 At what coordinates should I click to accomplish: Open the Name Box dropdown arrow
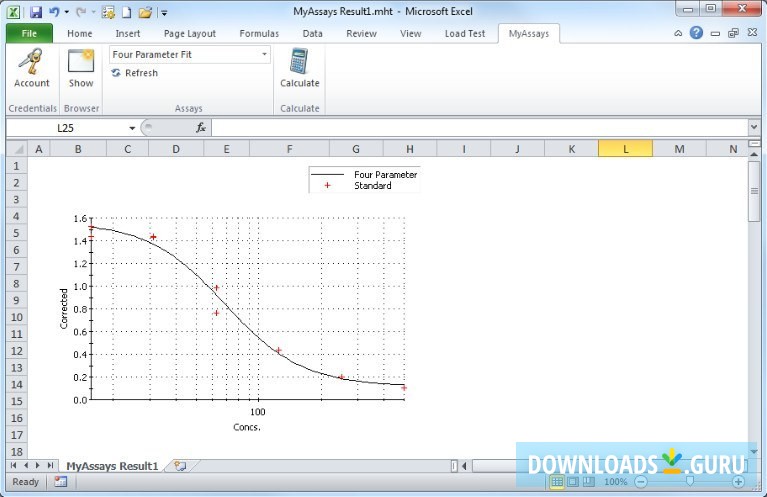[x=132, y=128]
